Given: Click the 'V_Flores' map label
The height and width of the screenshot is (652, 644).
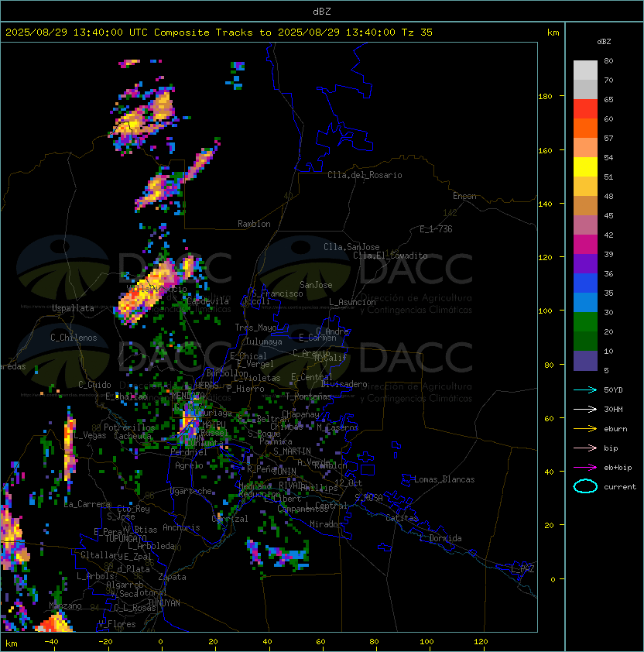Looking at the screenshot, I should 117,624.
